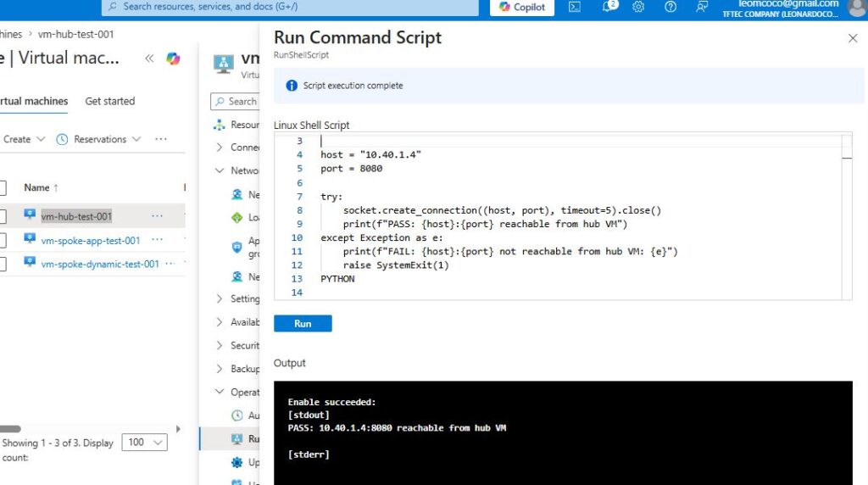Viewport: 868px width, 485px height.
Task: Switch to the Get started tab
Action: (109, 101)
